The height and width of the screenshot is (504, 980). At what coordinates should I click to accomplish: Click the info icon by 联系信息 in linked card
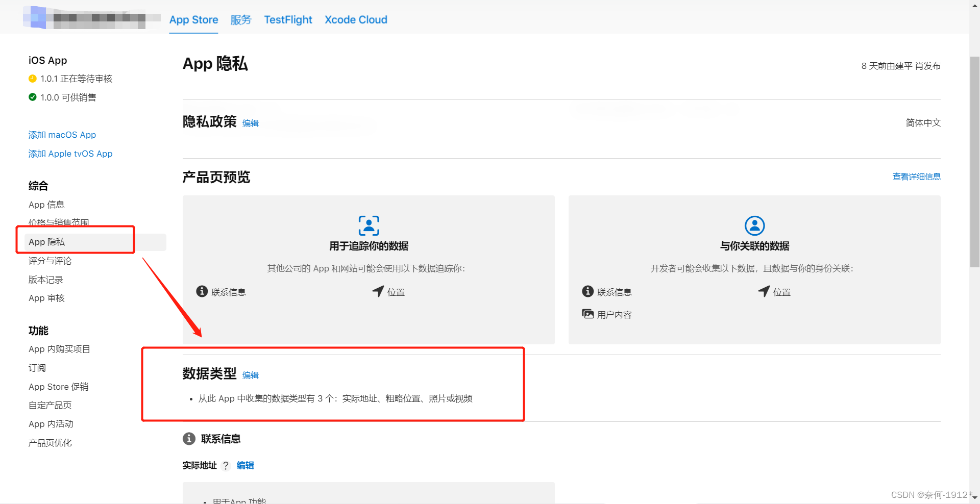(588, 291)
